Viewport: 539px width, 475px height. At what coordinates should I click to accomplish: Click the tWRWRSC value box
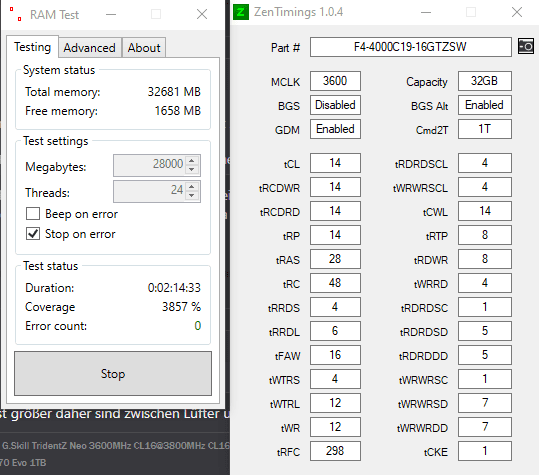click(x=484, y=379)
